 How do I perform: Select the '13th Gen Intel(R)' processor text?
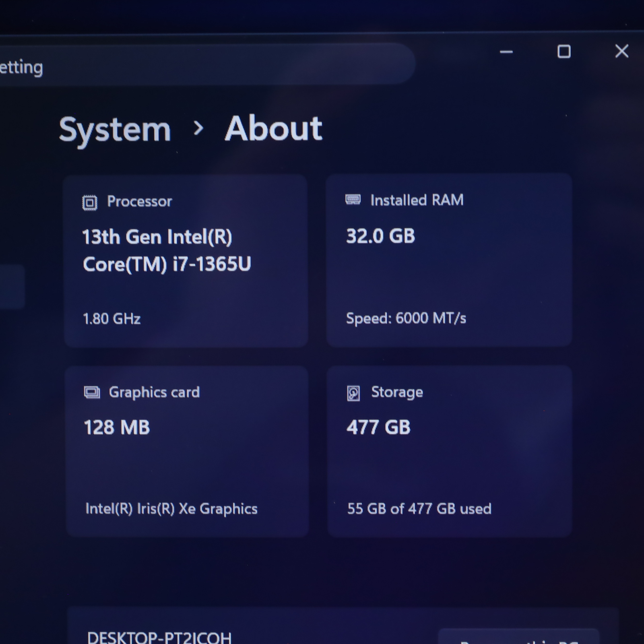pos(157,237)
